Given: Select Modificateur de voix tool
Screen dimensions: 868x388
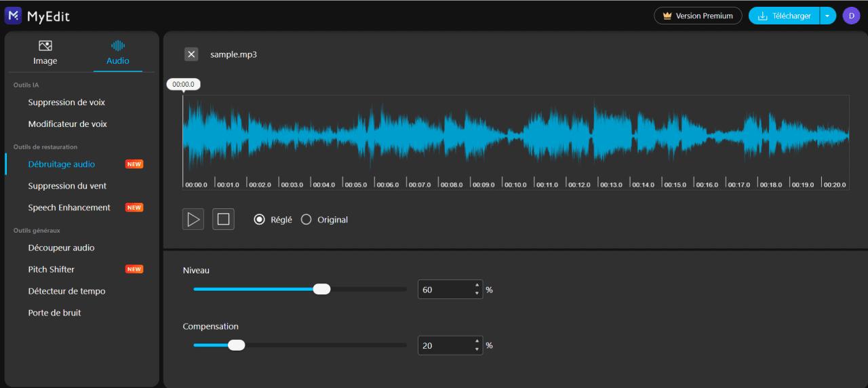Looking at the screenshot, I should point(67,124).
